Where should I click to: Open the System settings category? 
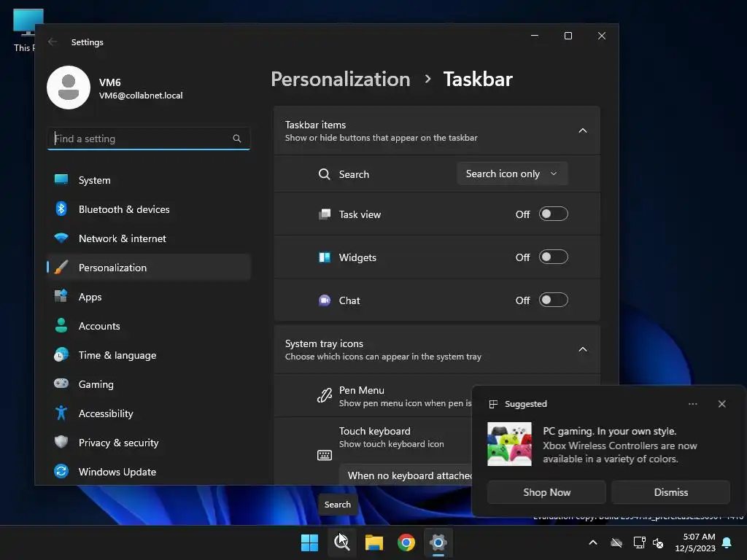point(149,180)
